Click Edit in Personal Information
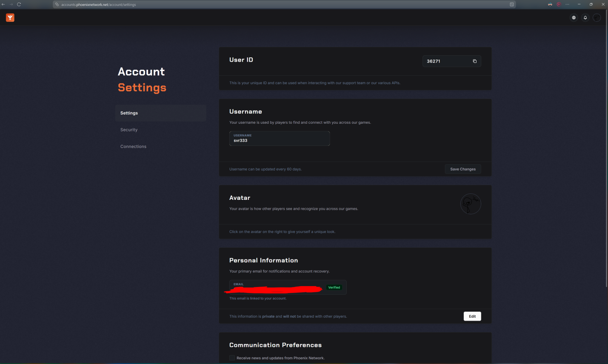This screenshot has width=608, height=364. (x=472, y=316)
